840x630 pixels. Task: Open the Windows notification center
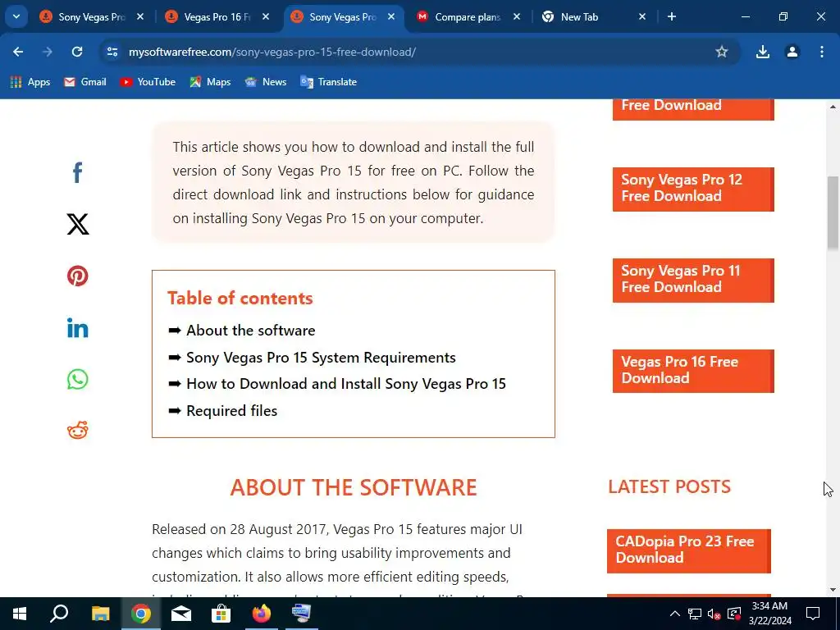[813, 614]
